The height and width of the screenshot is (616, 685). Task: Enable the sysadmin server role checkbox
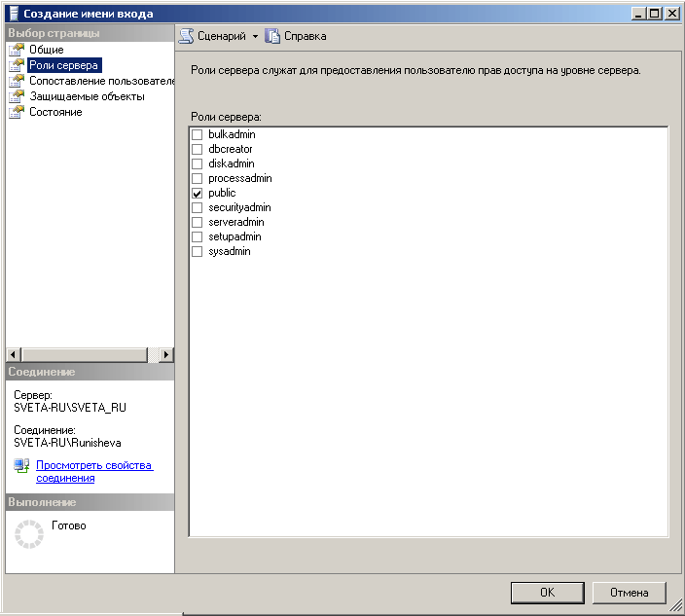tap(198, 252)
